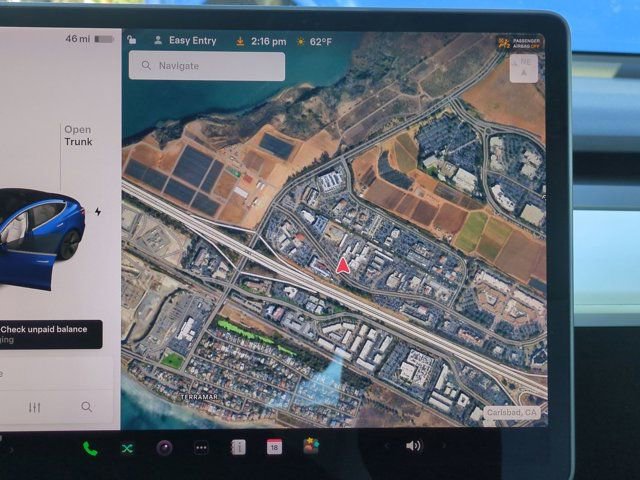Focus the Navigate search field
The width and height of the screenshot is (640, 480).
(x=207, y=66)
